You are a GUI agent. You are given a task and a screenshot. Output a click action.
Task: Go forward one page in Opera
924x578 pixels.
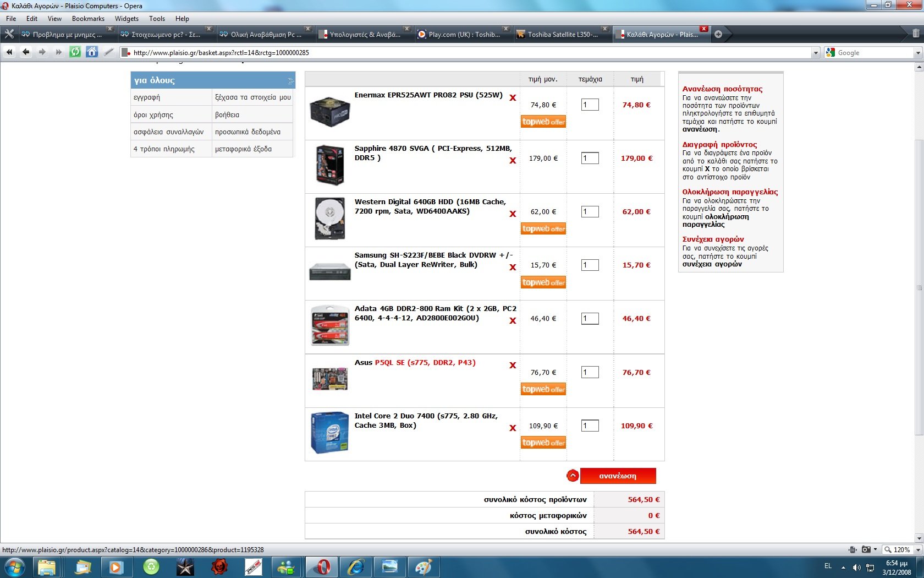tap(42, 52)
